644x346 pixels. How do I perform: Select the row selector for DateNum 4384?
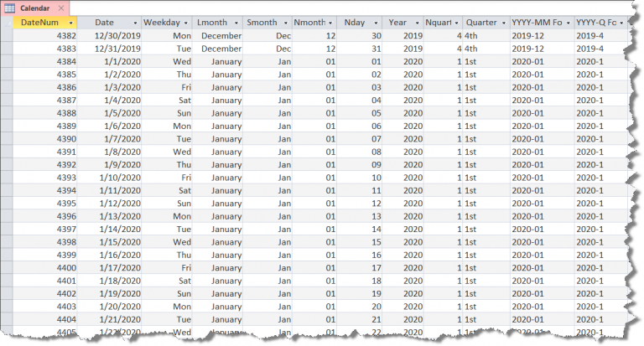[x=7, y=61]
